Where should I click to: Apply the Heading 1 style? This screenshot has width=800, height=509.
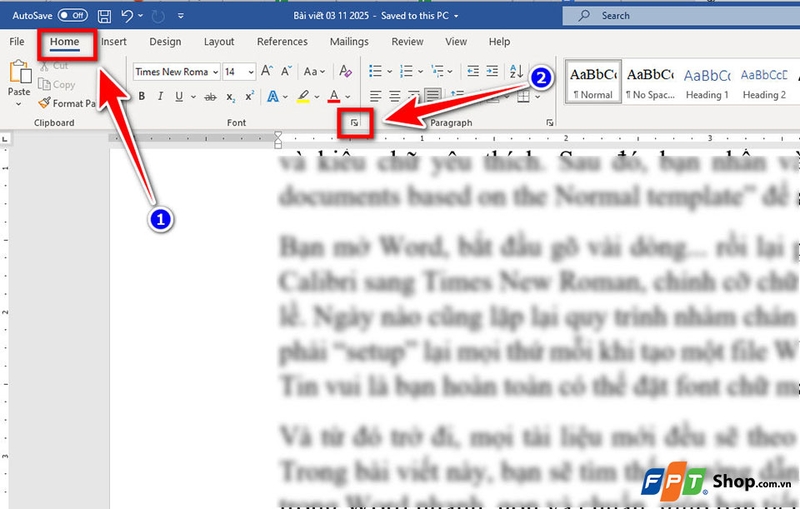(x=707, y=82)
